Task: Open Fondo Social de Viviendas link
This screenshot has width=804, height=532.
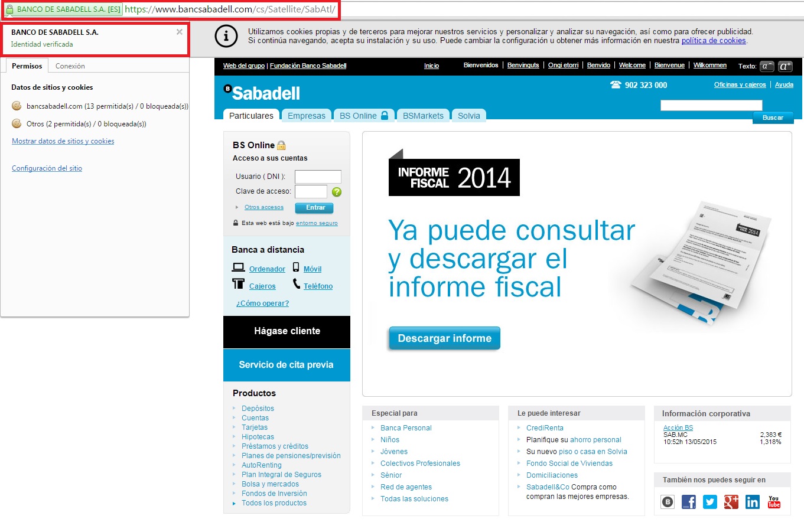Action: pos(569,464)
